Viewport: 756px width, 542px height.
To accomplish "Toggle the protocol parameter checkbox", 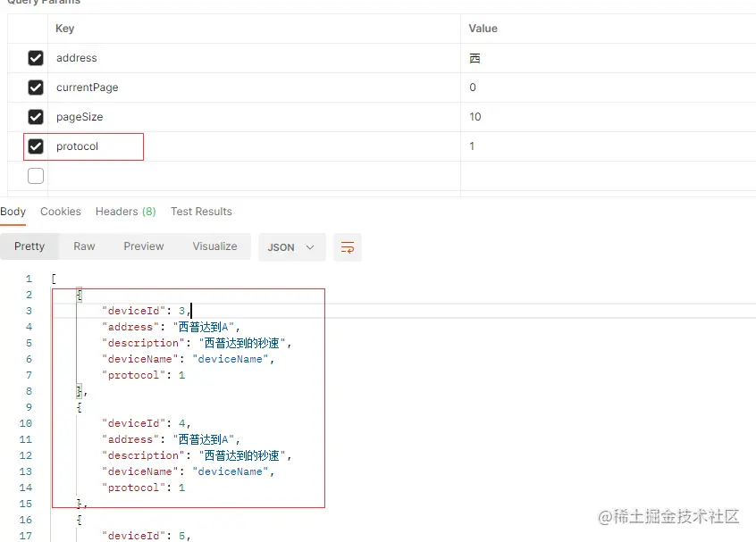I will tap(36, 146).
